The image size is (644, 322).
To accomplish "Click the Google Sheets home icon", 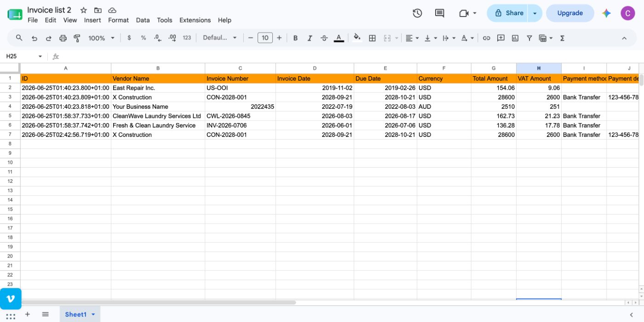I will pyautogui.click(x=15, y=14).
